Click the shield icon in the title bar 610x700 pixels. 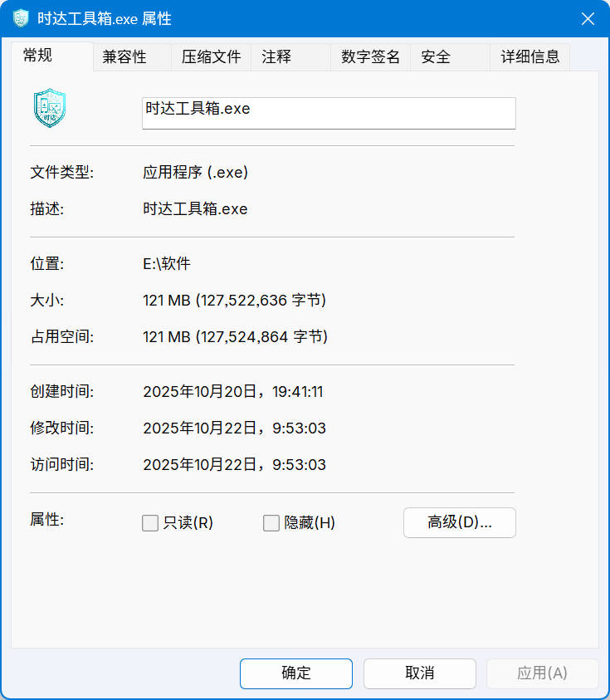[x=21, y=18]
